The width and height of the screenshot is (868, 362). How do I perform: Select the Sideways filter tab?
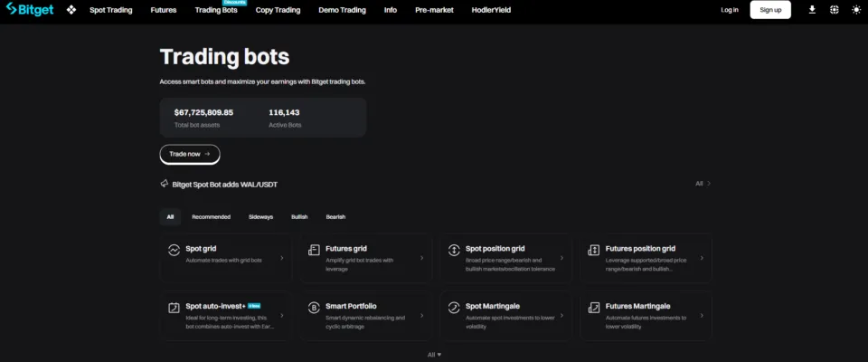[x=260, y=217]
